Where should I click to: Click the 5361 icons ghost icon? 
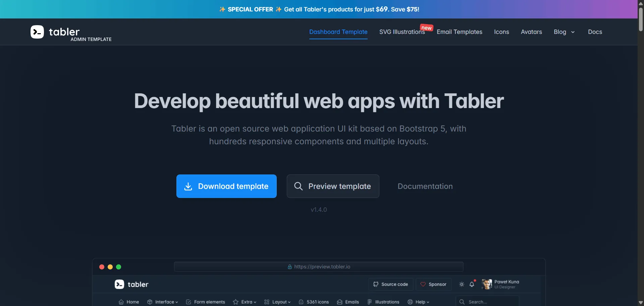301,302
